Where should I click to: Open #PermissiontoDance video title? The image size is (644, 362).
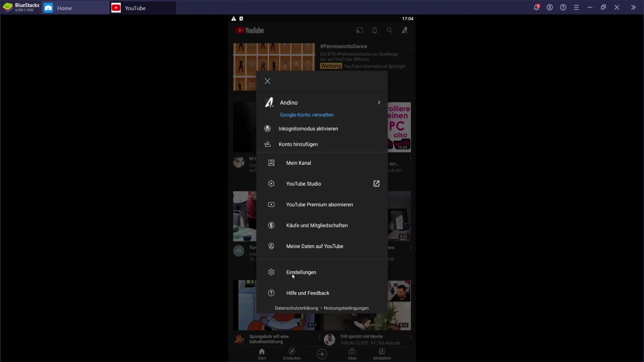(x=343, y=46)
